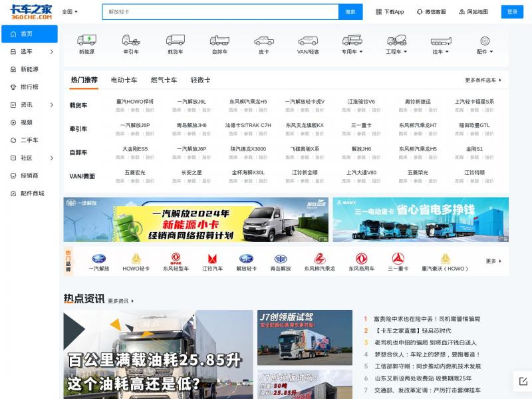This screenshot has width=532, height=399.
Task: Click the 挂车 trailer icon
Action: pos(441,41)
